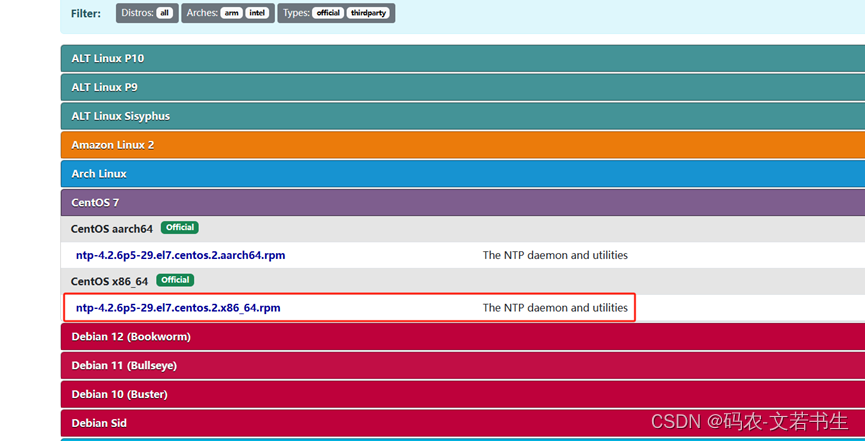
Task: Click the "CentOS aarch64" repository heading
Action: (x=111, y=229)
